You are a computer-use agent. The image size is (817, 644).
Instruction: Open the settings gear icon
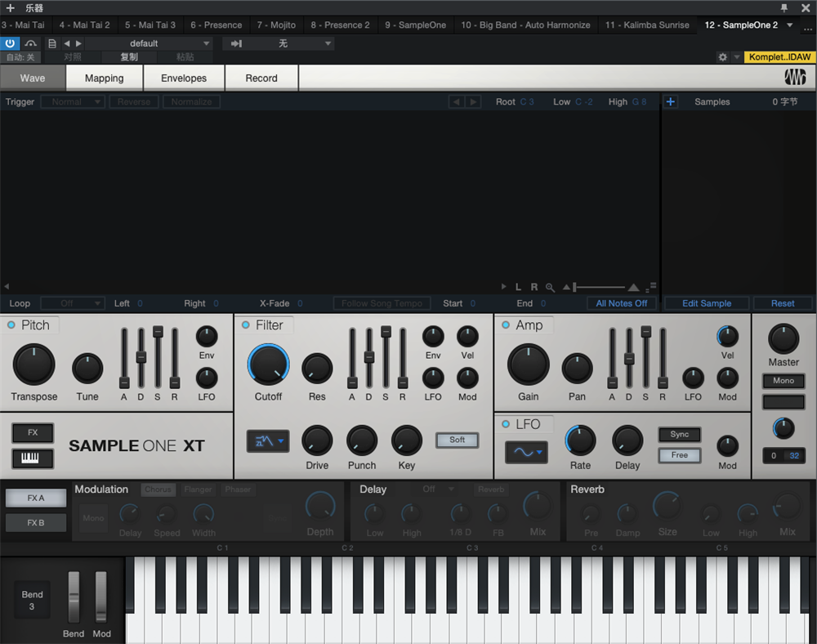pyautogui.click(x=722, y=56)
